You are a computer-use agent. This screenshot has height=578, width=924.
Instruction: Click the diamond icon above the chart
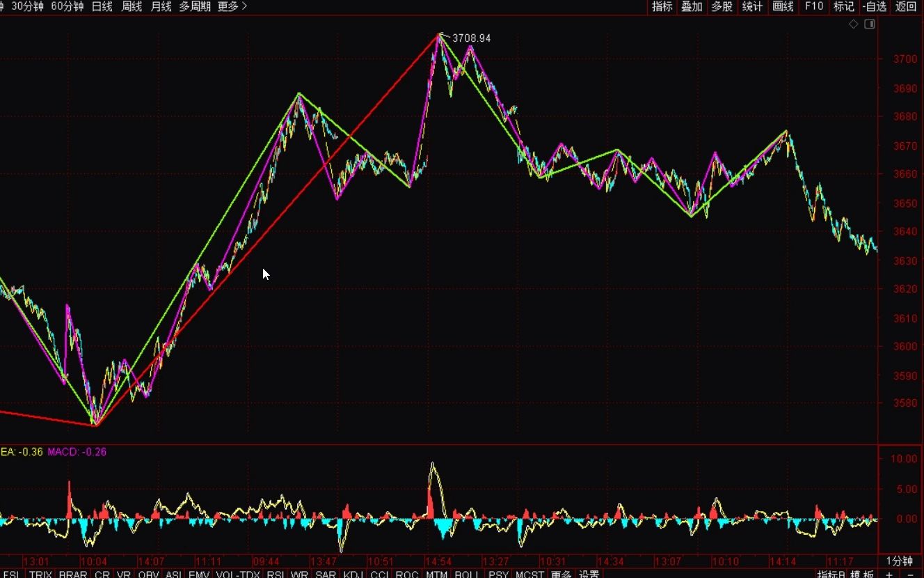pos(853,24)
